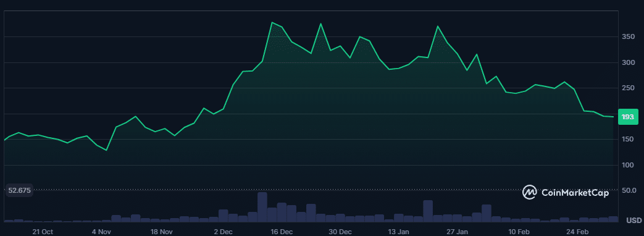
Task: Click the 2 Dec date label
Action: click(x=223, y=232)
